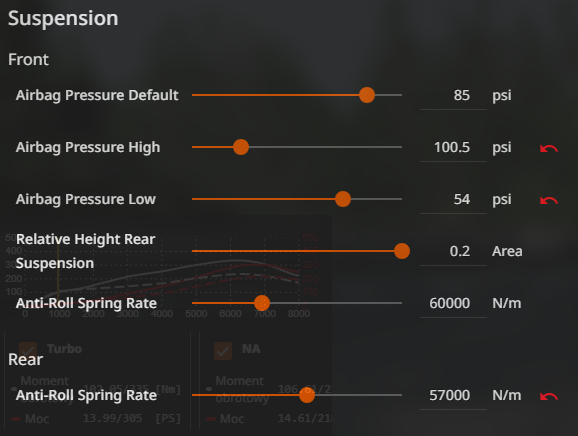This screenshot has width=578, height=436.
Task: Click the Front Anti-Roll Spring Rate slider handle
Action: click(x=262, y=303)
